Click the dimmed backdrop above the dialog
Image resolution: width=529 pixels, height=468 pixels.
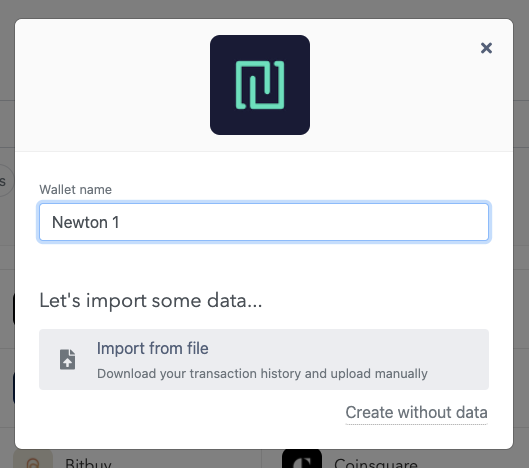coord(264,9)
